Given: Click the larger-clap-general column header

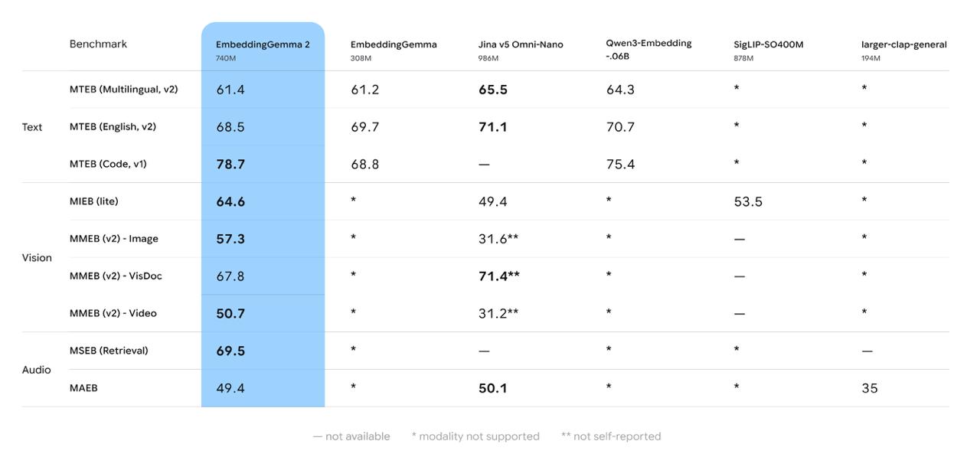Looking at the screenshot, I should click(x=904, y=50).
